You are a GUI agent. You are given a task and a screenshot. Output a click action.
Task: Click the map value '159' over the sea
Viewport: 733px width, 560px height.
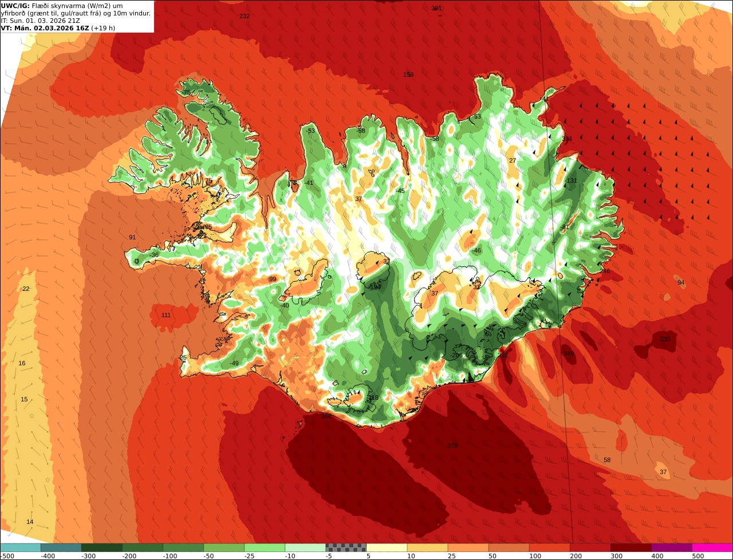[x=408, y=74]
